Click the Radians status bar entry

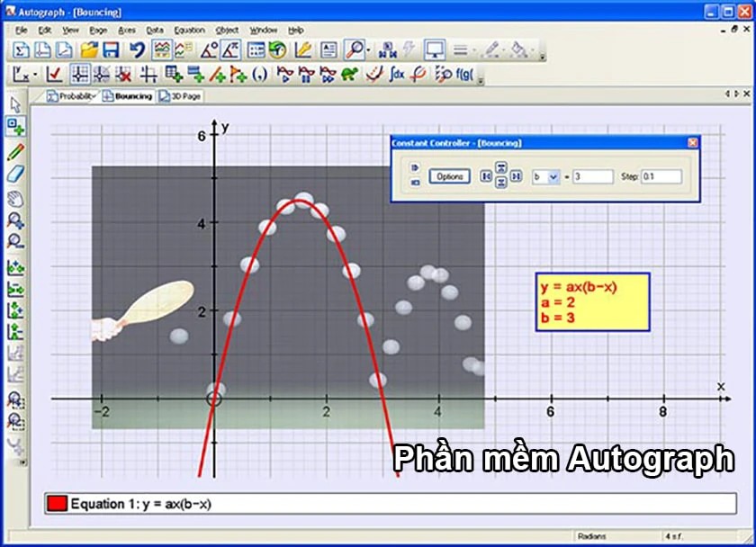pos(591,536)
